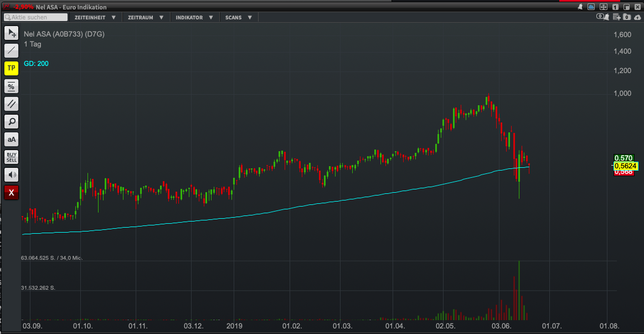The width and height of the screenshot is (644, 334).
Task: Click the '01.11.' date axis label
Action: (x=138, y=326)
